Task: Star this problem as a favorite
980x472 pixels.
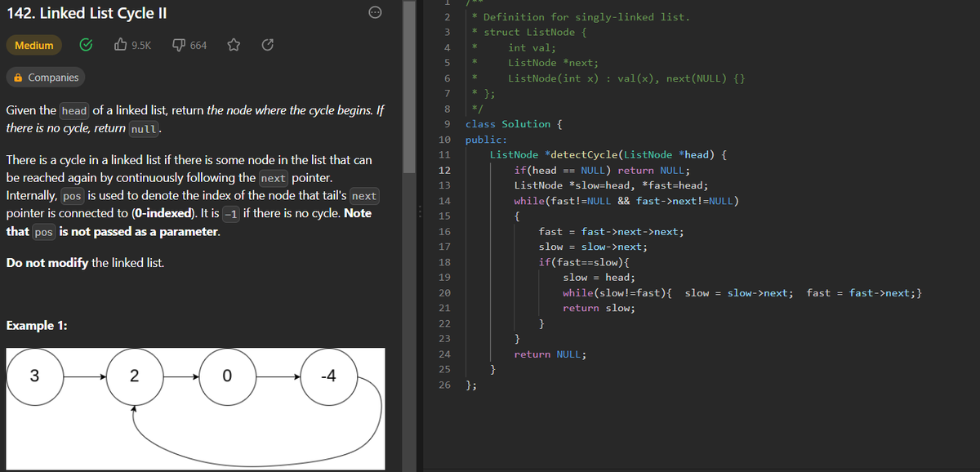Action: pos(232,46)
